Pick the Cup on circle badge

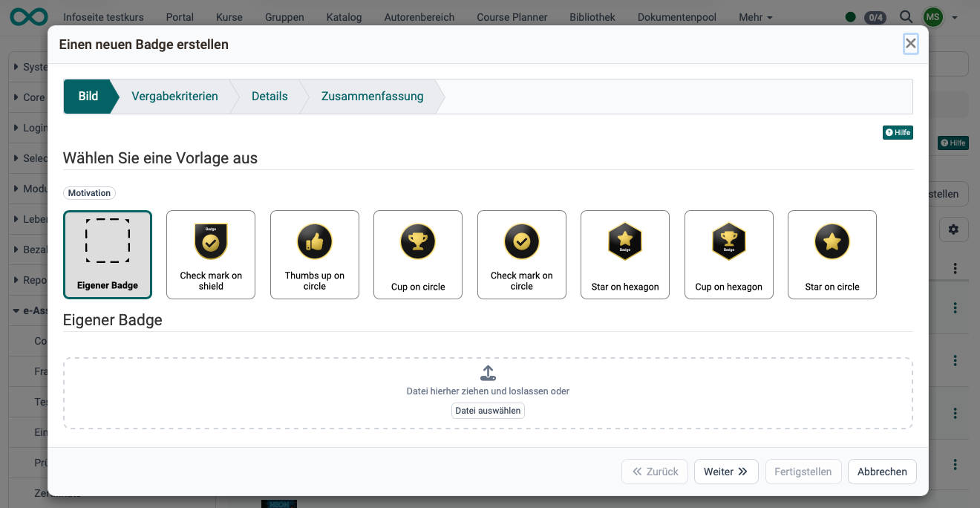[x=418, y=255]
